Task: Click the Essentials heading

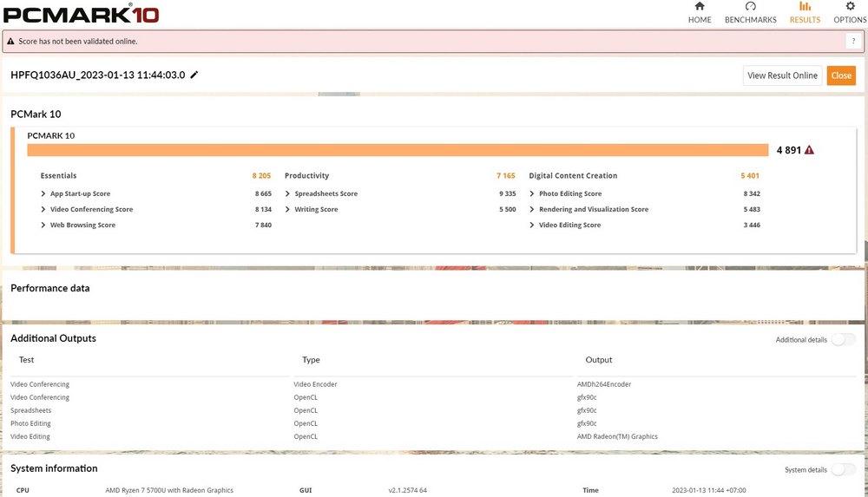Action: pyautogui.click(x=59, y=175)
